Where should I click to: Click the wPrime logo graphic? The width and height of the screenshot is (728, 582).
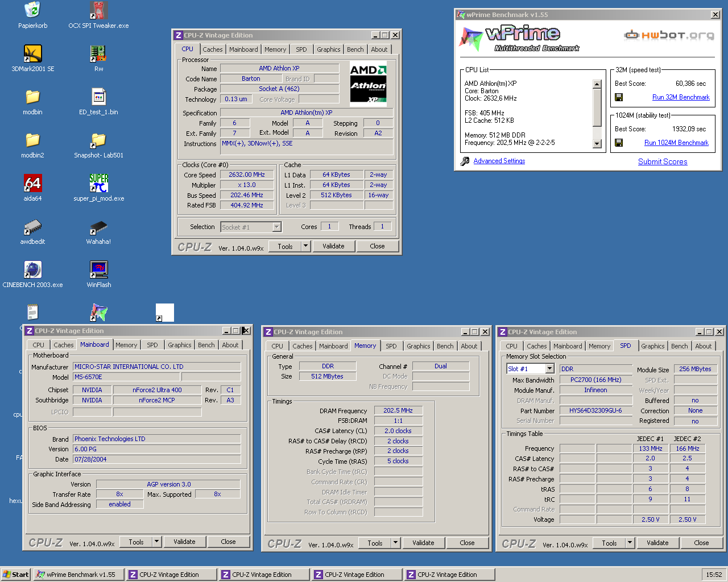pos(519,38)
